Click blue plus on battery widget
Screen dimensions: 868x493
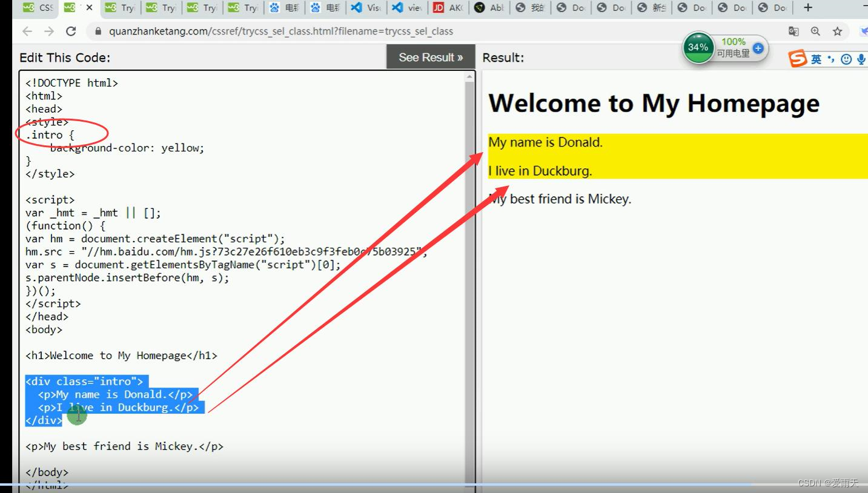pos(758,48)
